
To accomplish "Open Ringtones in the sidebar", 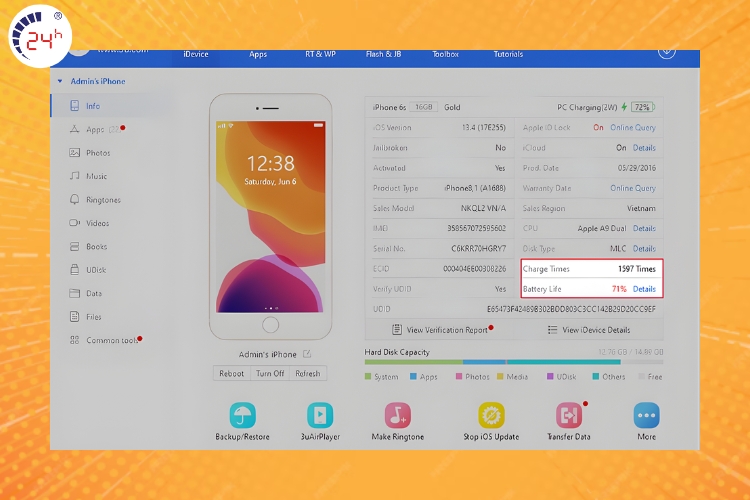I will 102,200.
